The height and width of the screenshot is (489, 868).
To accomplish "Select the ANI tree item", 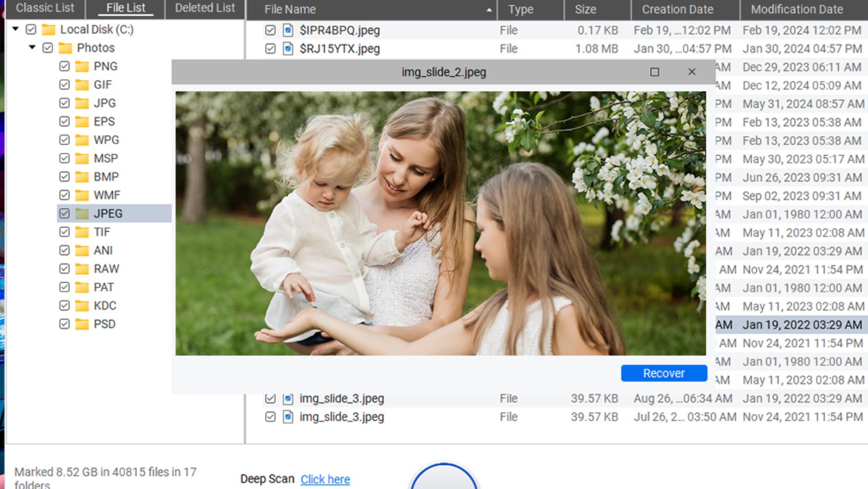I will point(103,250).
